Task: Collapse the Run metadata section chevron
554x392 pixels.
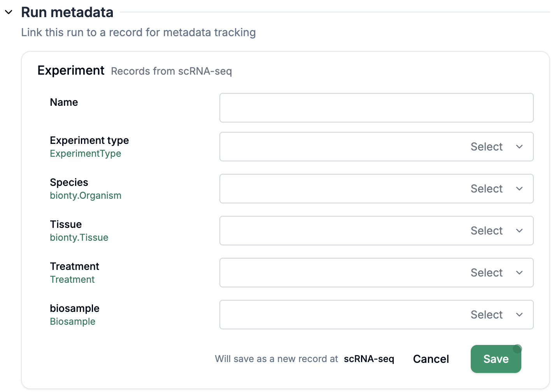Action: (9, 12)
